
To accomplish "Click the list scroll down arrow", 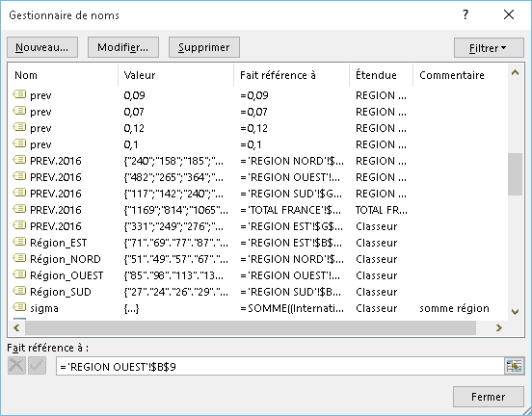I will tap(515, 312).
